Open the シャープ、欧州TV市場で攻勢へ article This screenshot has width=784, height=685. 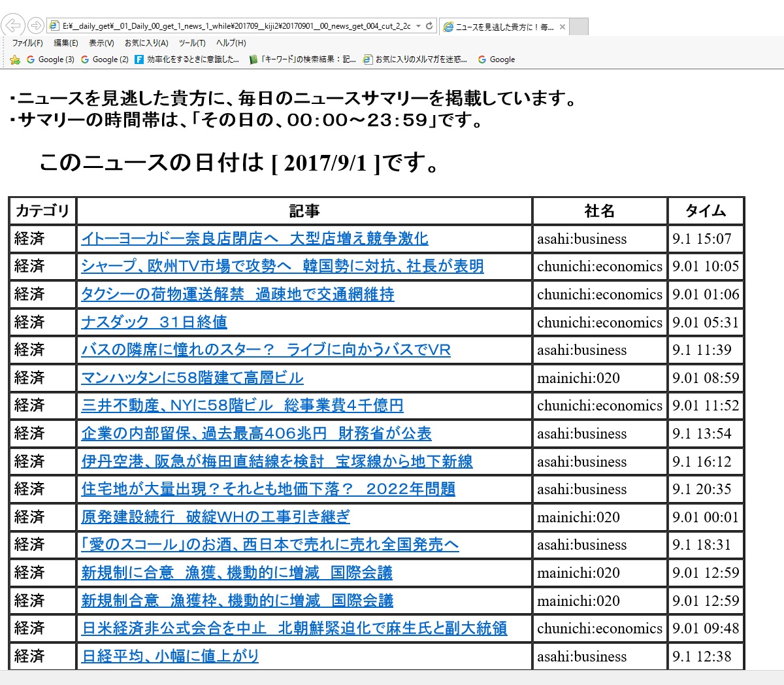(x=282, y=266)
